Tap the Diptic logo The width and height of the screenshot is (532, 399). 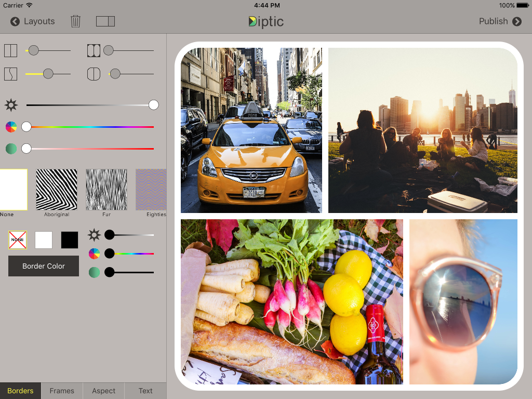point(265,22)
